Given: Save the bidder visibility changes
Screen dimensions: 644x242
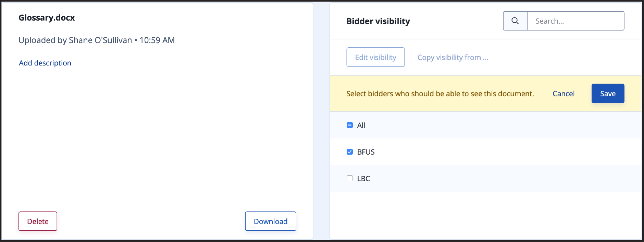Looking at the screenshot, I should [x=608, y=94].
